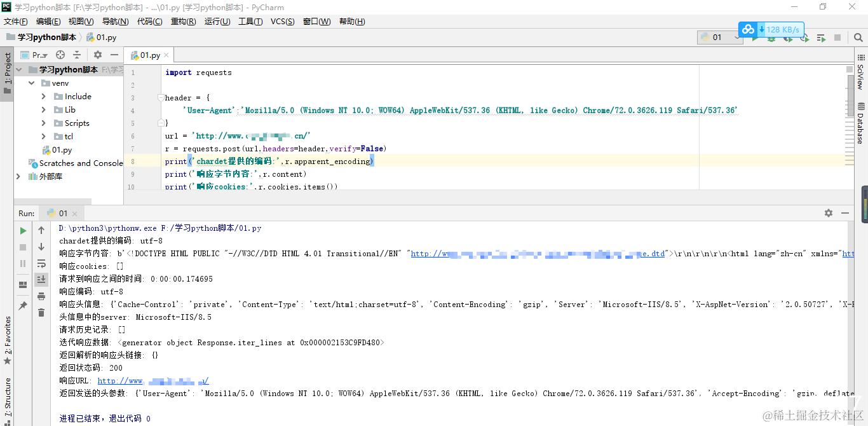Open the DOCTYPE dtd link in console
Image resolution: width=868 pixels, height=426 pixels.
[x=538, y=254]
